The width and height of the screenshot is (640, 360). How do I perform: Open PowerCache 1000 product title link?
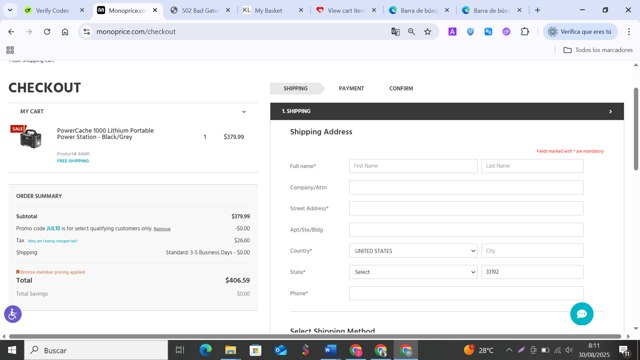coord(105,133)
